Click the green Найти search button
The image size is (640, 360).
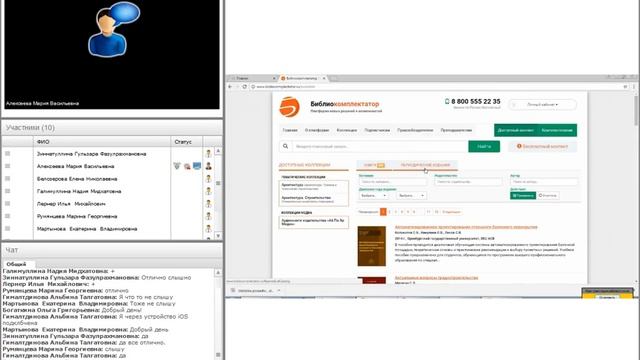(x=484, y=146)
